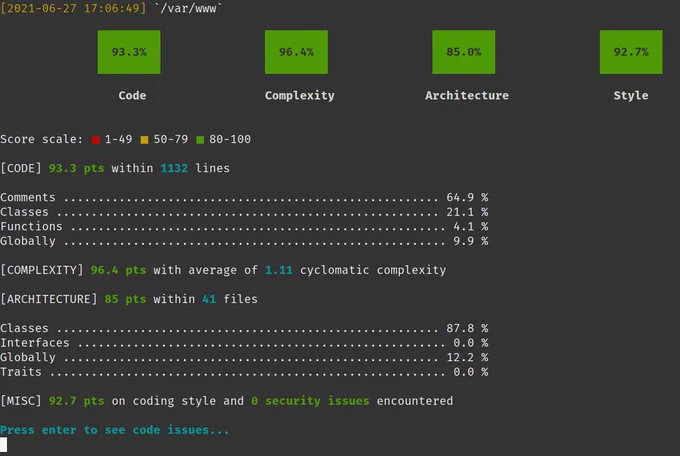Click the yellow 50-79 scale swatch
Image resolution: width=680 pixels, height=456 pixels.
[x=144, y=140]
